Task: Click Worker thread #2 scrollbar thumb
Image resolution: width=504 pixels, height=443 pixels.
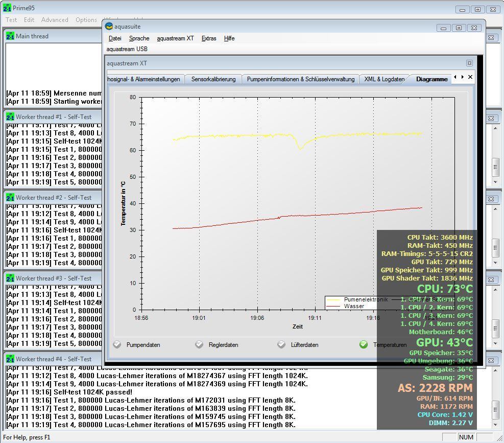Action: (495, 248)
